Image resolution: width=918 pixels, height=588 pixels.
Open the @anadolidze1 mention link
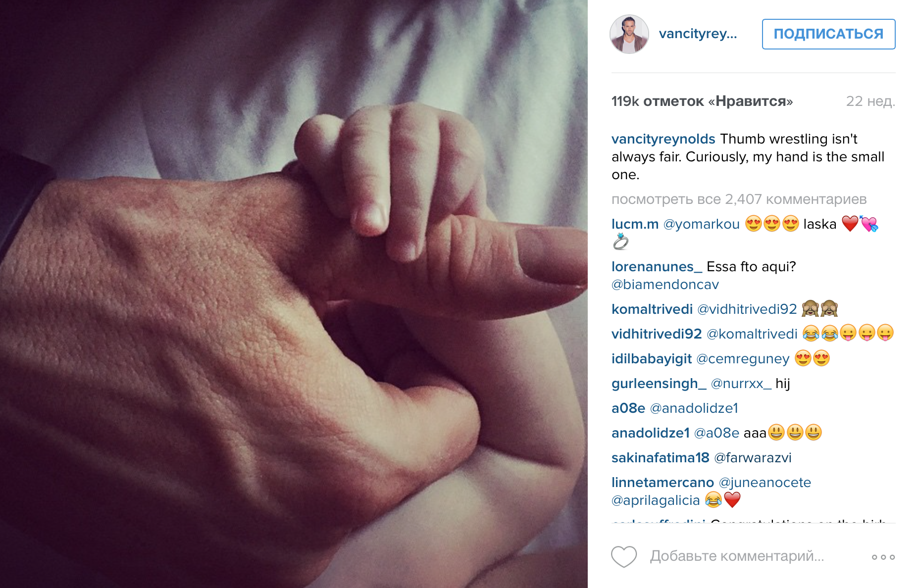click(694, 408)
